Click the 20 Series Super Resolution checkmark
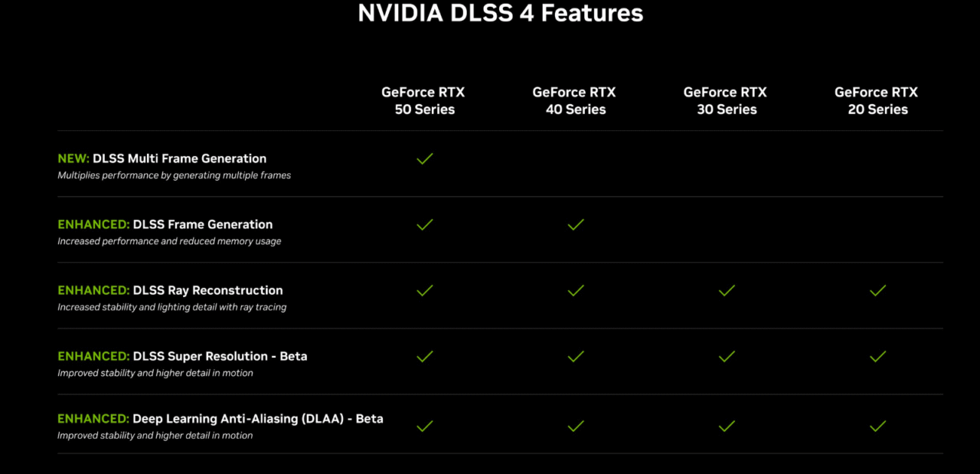The image size is (980, 474). tap(877, 356)
